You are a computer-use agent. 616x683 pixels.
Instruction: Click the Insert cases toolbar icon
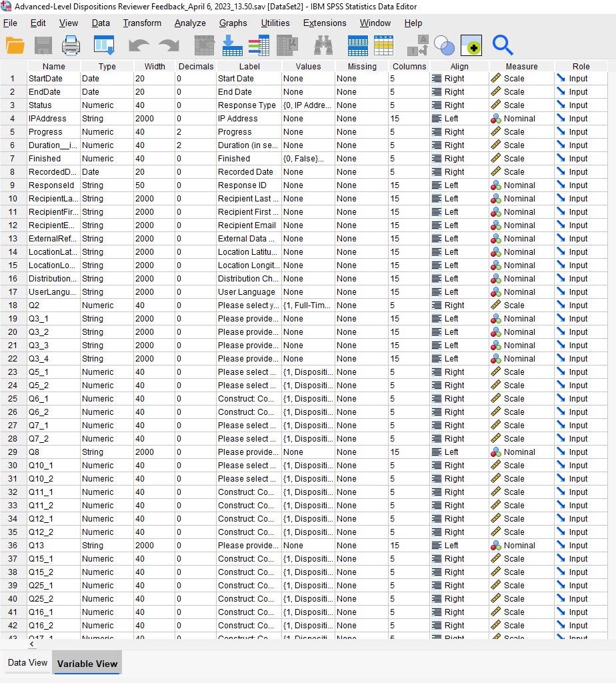(358, 46)
